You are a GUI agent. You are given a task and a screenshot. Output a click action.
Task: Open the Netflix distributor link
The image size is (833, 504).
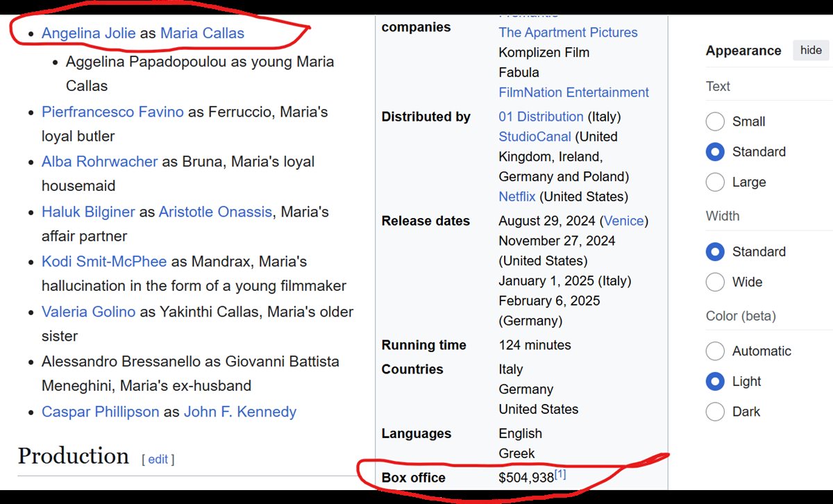point(517,196)
